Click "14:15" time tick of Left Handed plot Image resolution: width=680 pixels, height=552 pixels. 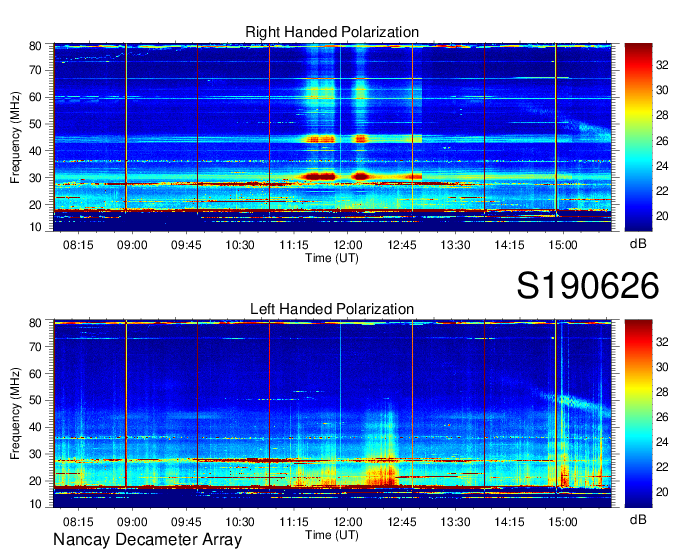point(509,522)
